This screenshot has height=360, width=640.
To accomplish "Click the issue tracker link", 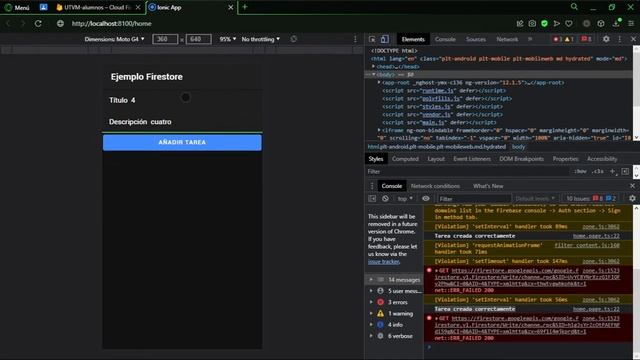I will (x=384, y=262).
